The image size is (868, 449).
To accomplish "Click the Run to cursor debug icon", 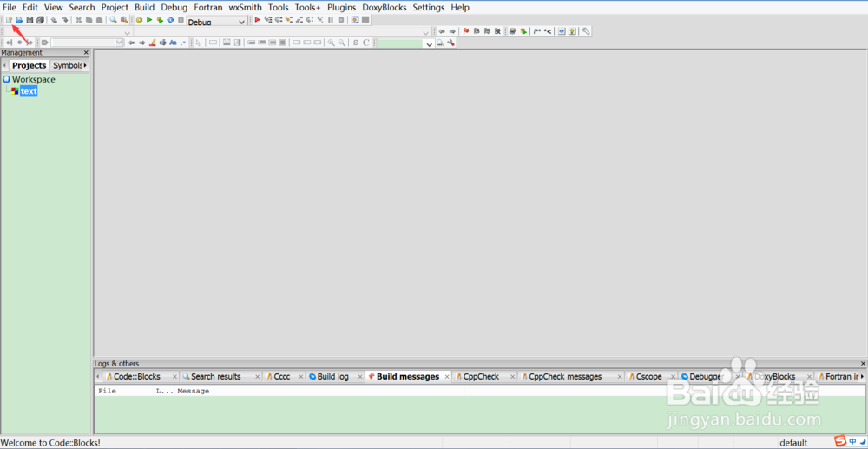I will click(x=268, y=20).
